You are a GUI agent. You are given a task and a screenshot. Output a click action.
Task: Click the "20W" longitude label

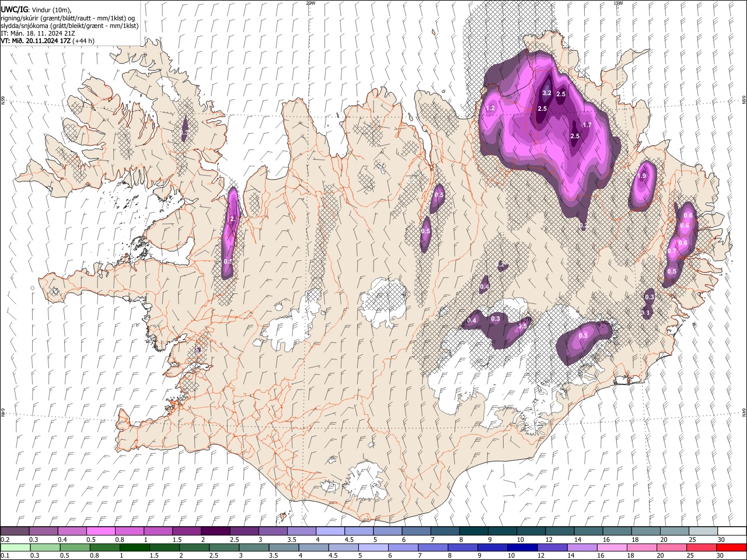click(310, 3)
